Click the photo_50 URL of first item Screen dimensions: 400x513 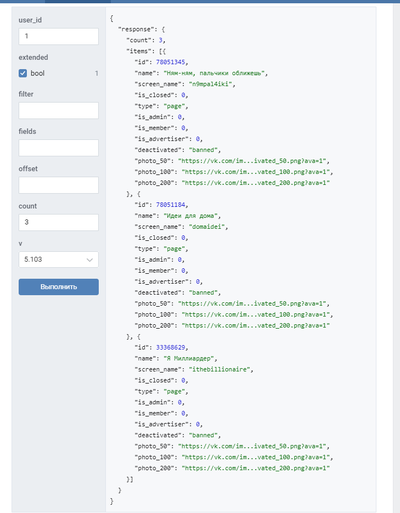click(x=252, y=161)
